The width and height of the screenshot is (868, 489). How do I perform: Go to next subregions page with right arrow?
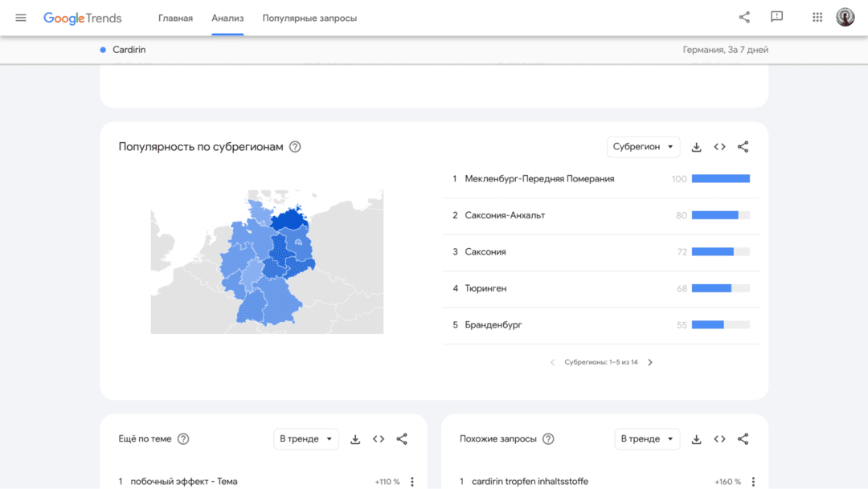pyautogui.click(x=650, y=362)
